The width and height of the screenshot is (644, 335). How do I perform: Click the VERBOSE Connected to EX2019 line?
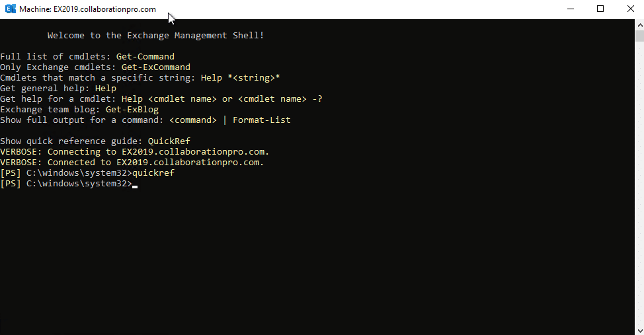pos(132,163)
